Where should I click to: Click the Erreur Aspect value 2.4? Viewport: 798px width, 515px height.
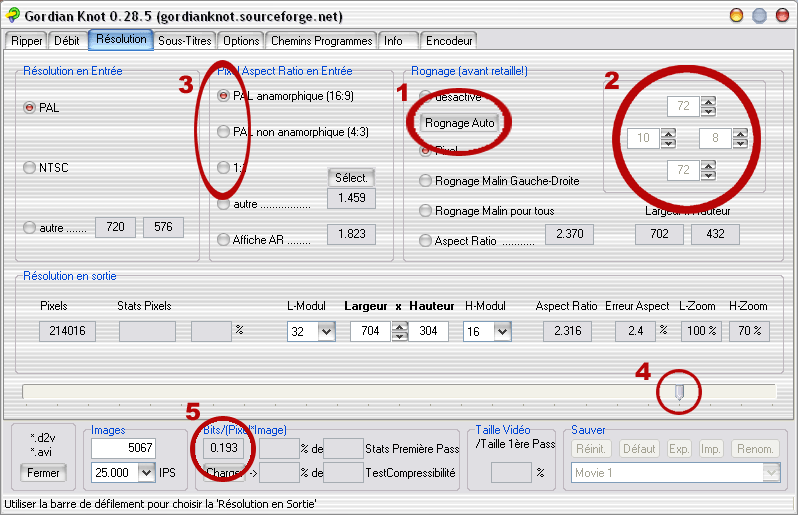pyautogui.click(x=636, y=331)
